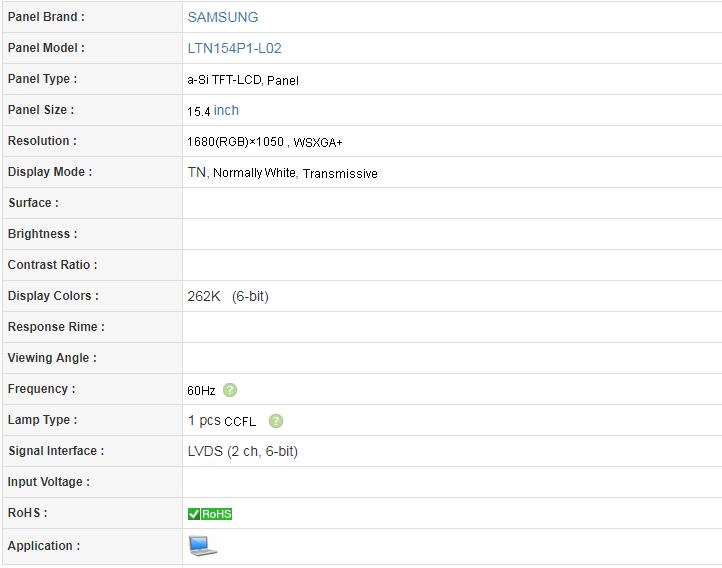The width and height of the screenshot is (722, 568).
Task: Open the SAMSUNG brand link
Action: 222,17
